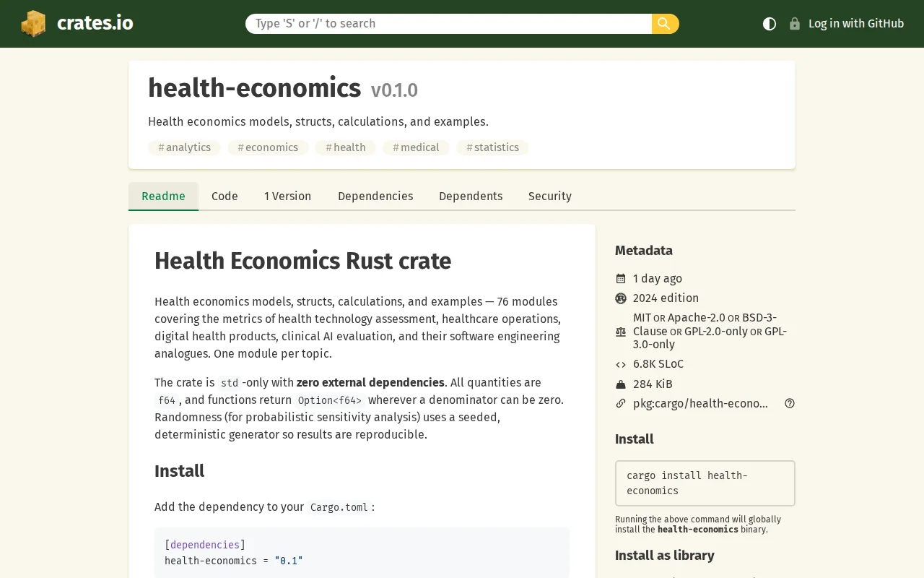Switch to the Code tab
This screenshot has width=924, height=578.
tap(225, 197)
